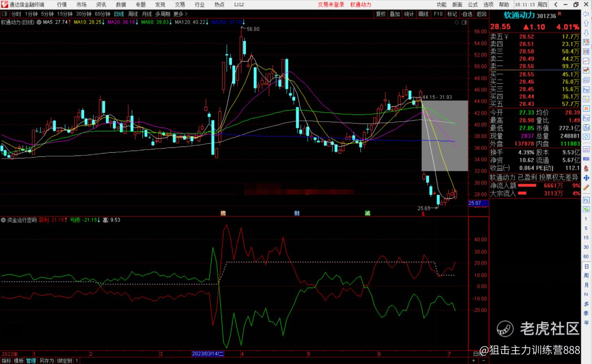Image resolution: width=592 pixels, height=364 pixels.
Task: Switch to 分时 intraday view
Action: click(x=16, y=14)
